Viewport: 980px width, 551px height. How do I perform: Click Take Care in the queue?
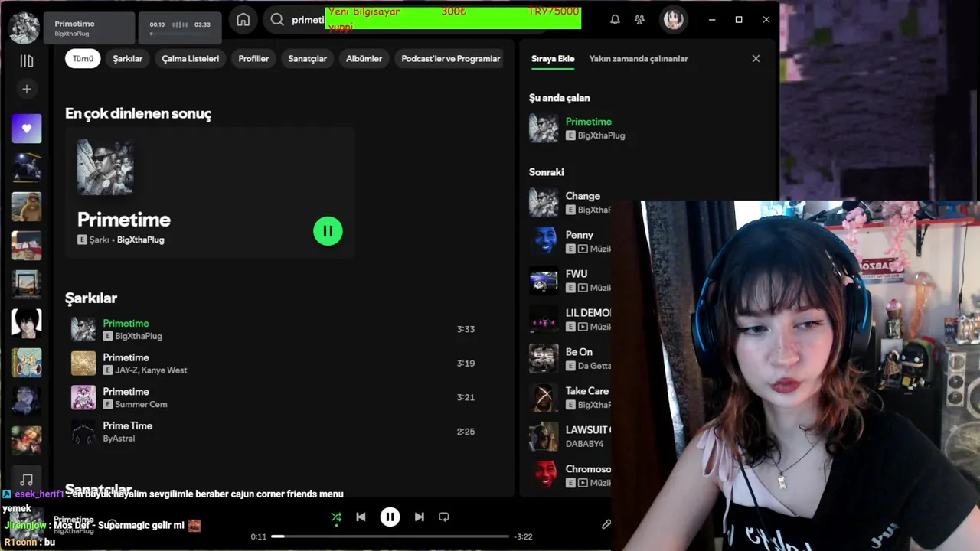tap(587, 391)
